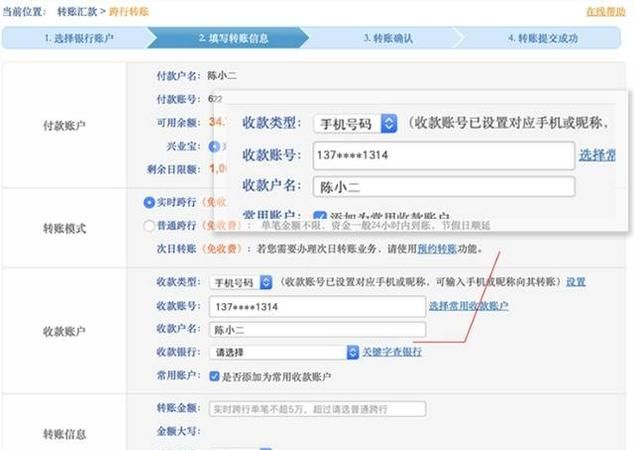Open 收款类型 dropdown in the main form

(x=241, y=282)
